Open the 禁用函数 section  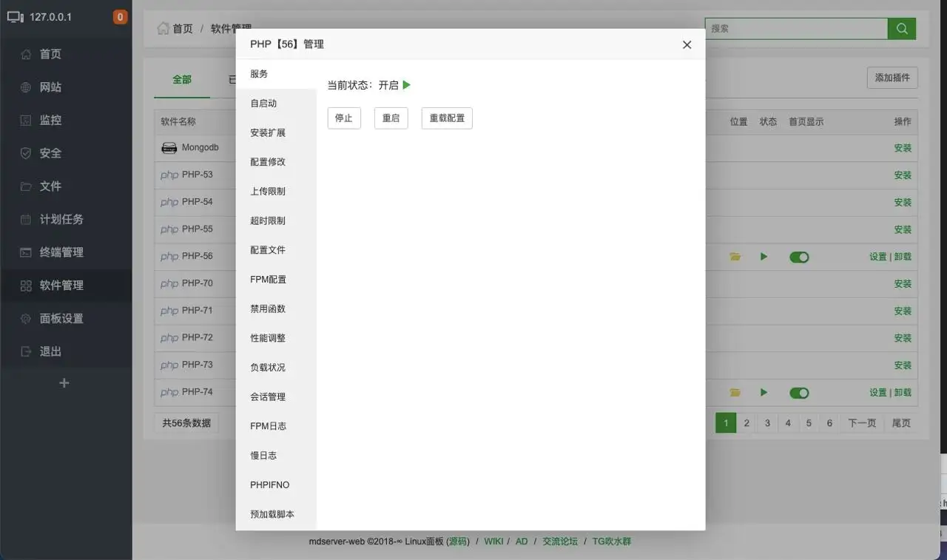point(276,308)
